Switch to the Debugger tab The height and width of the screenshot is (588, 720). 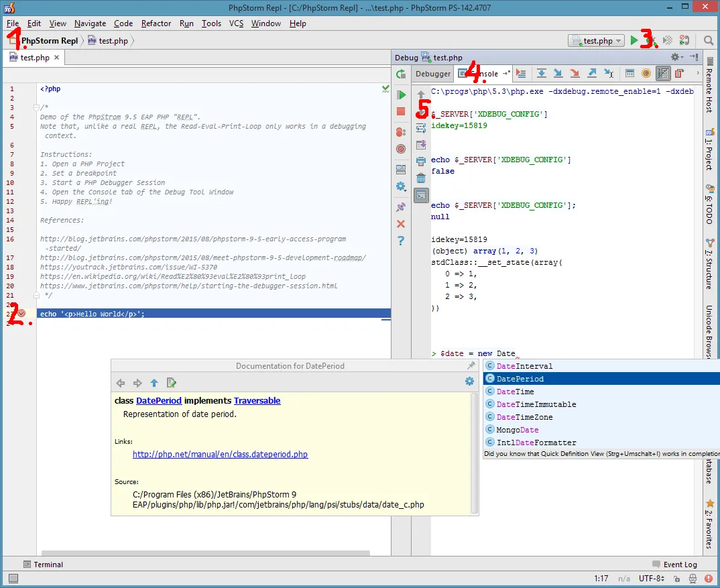[x=433, y=74]
